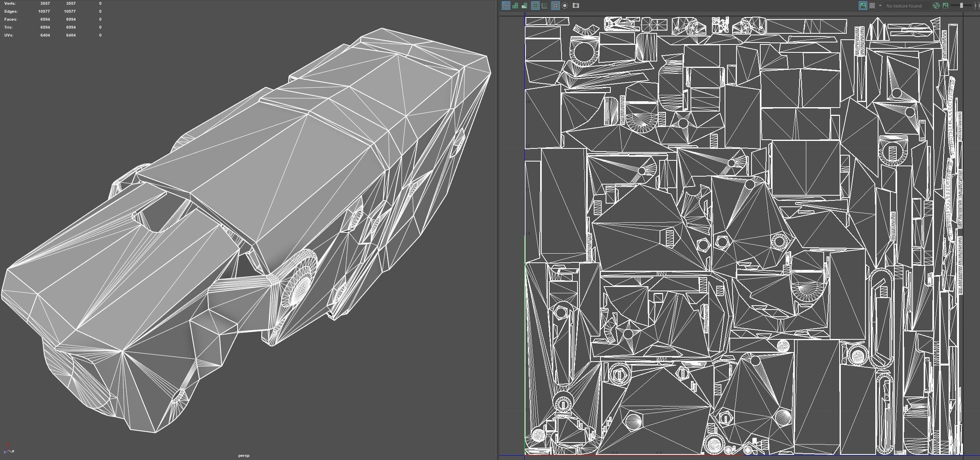This screenshot has height=460, width=980.
Task: Toggle the UV wireframe display icon
Action: click(x=506, y=6)
